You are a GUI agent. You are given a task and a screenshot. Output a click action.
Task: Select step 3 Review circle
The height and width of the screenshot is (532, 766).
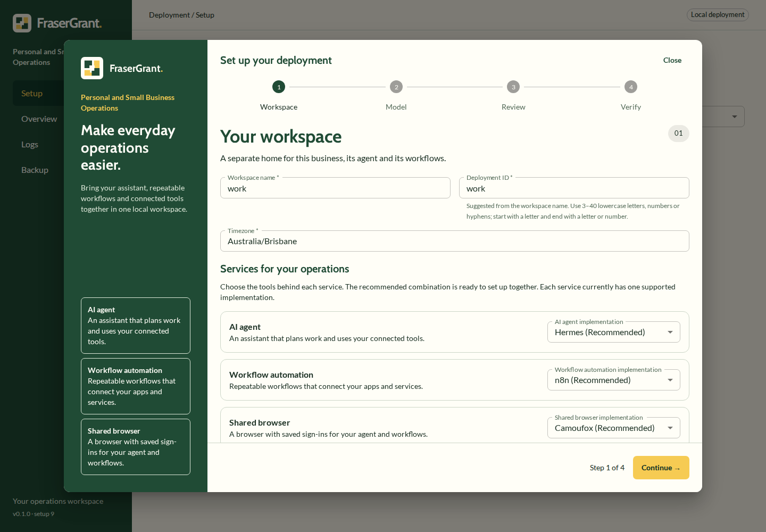pyautogui.click(x=513, y=87)
